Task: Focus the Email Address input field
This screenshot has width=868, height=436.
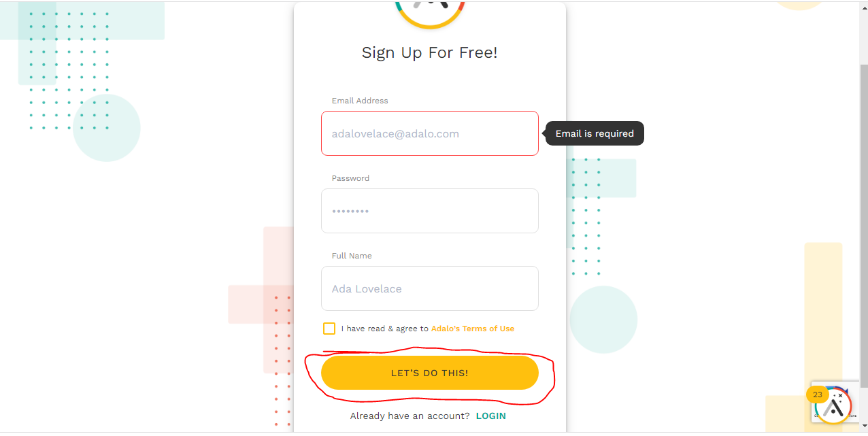Action: (430, 133)
